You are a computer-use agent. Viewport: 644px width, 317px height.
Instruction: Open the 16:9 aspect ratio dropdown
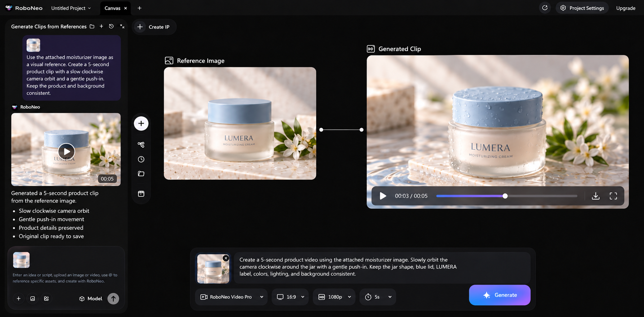pyautogui.click(x=290, y=297)
